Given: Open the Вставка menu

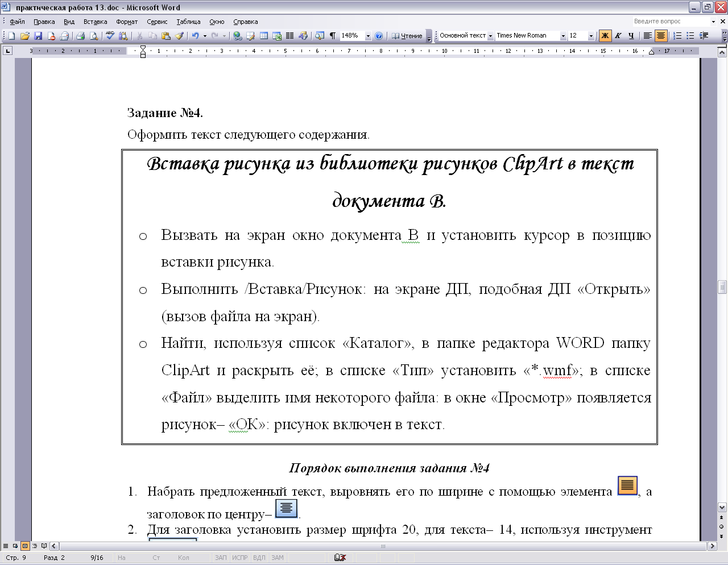Looking at the screenshot, I should pyautogui.click(x=96, y=22).
